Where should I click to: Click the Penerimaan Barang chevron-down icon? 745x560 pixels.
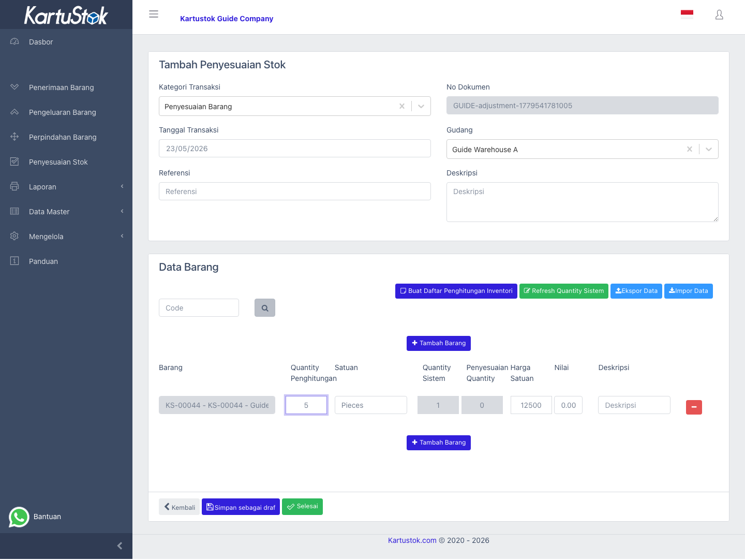14,87
